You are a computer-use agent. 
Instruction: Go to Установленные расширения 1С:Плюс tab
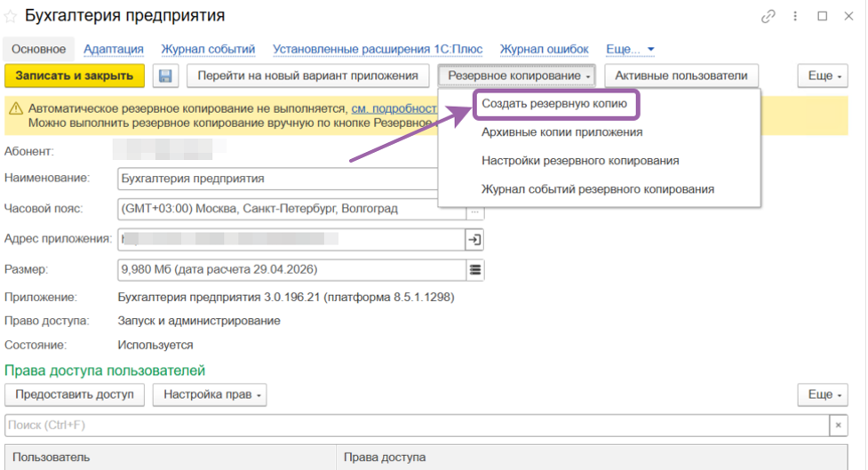coord(378,49)
